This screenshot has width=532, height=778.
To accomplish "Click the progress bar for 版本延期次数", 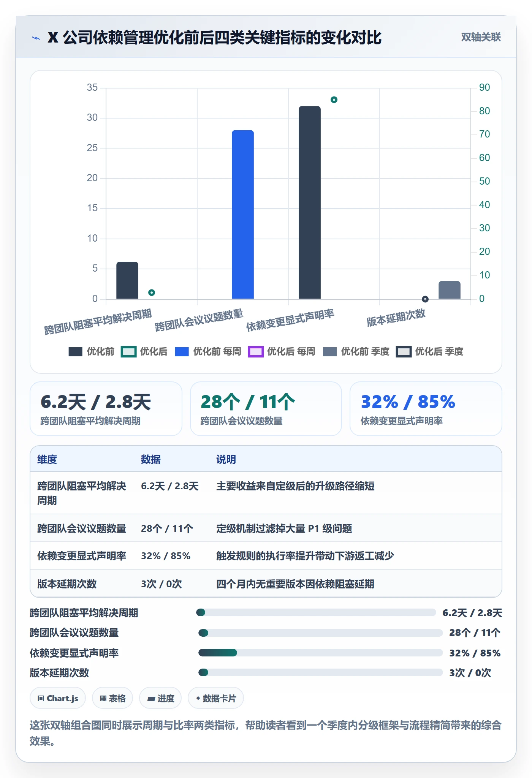I will [320, 672].
